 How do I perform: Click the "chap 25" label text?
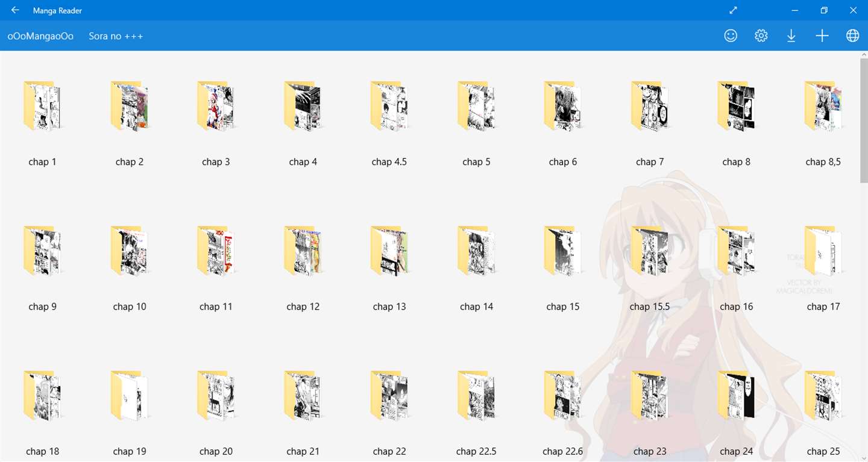coord(823,451)
